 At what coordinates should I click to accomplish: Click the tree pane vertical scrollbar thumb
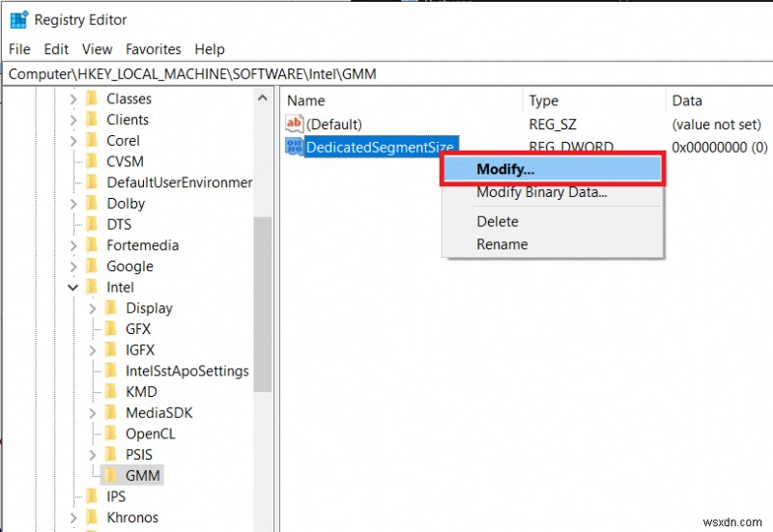[263, 304]
